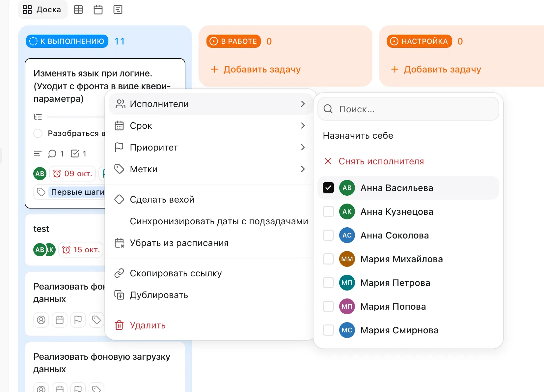Click the К ВЫПОЛНЕНИЮ status badge

(x=67, y=41)
